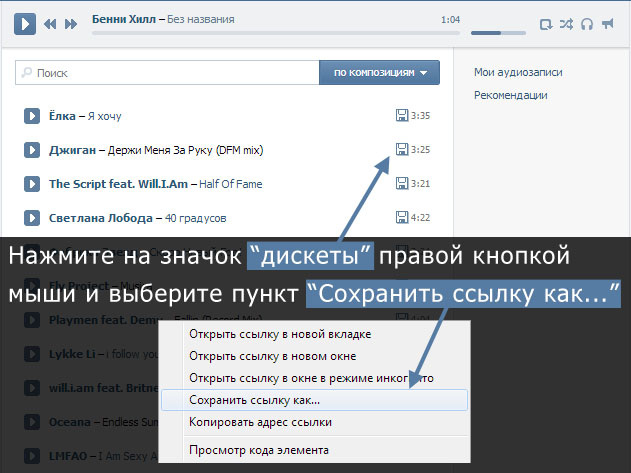Open the 'по композициям' dropdown
This screenshot has width=631, height=473.
(x=379, y=73)
